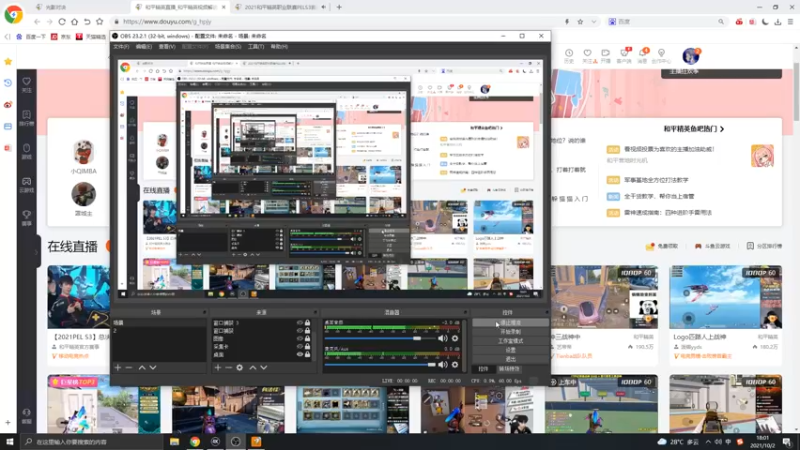800x450 pixels.
Task: Move the selected source down
Action: pos(264,367)
